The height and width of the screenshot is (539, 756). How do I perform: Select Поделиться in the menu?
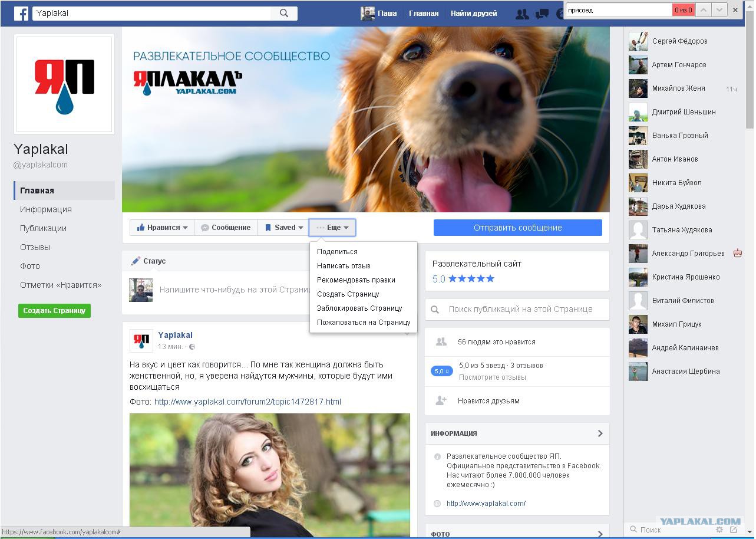pyautogui.click(x=337, y=252)
